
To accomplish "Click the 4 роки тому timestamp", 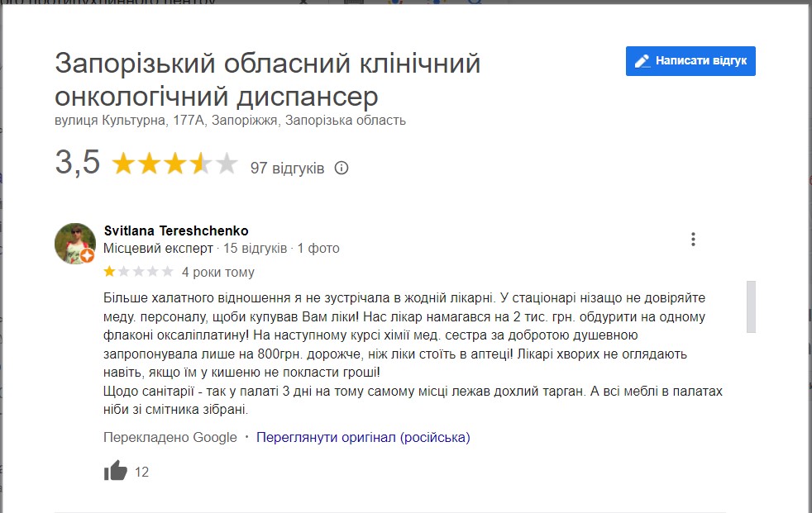I will point(218,272).
